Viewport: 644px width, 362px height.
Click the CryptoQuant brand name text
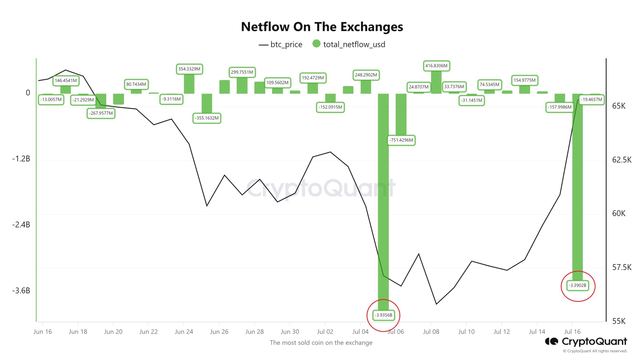594,341
